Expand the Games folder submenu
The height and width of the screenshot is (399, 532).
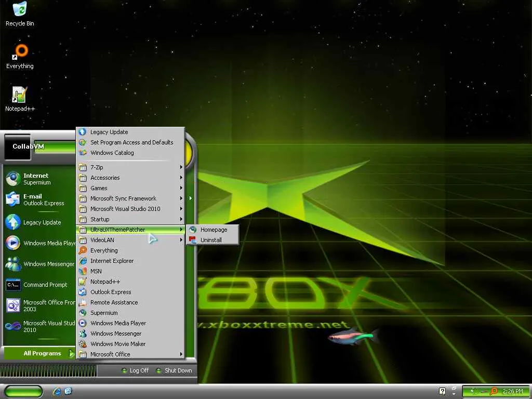click(x=130, y=188)
